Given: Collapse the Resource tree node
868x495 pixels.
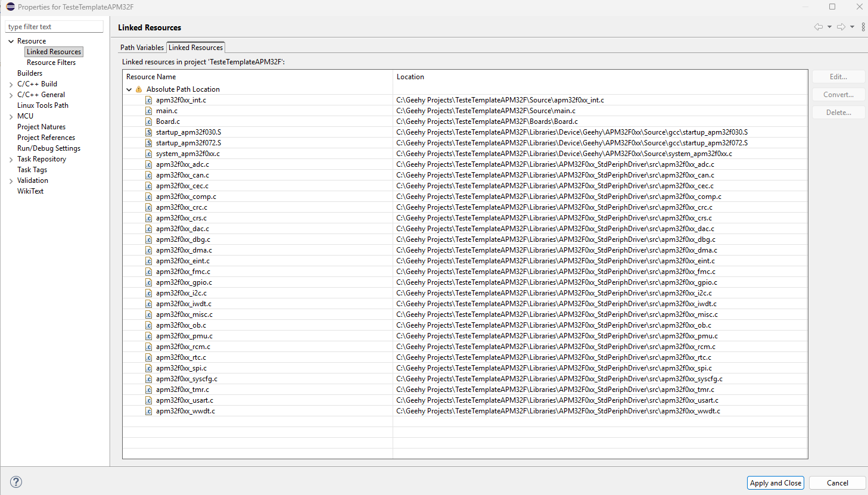Looking at the screenshot, I should click(11, 41).
